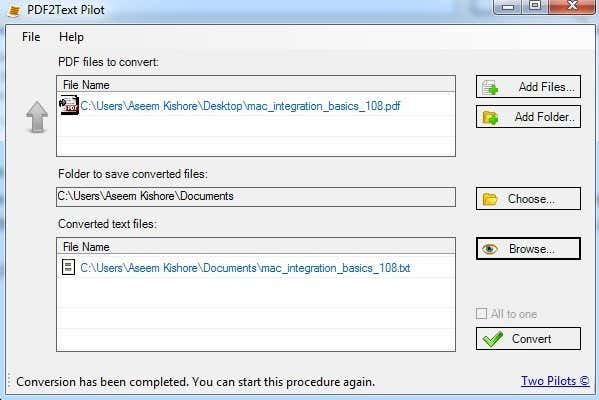This screenshot has width=599, height=400.
Task: Toggle the All to one checkbox
Action: click(481, 314)
